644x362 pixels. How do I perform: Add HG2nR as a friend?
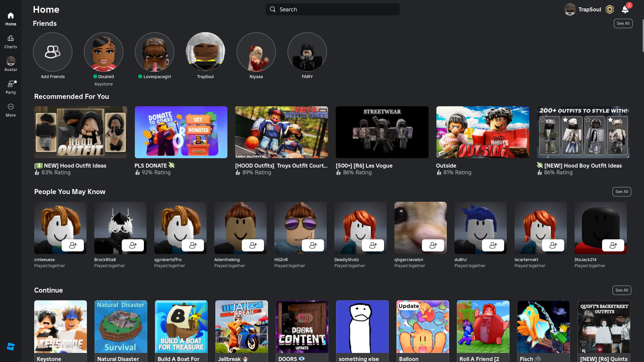click(313, 245)
